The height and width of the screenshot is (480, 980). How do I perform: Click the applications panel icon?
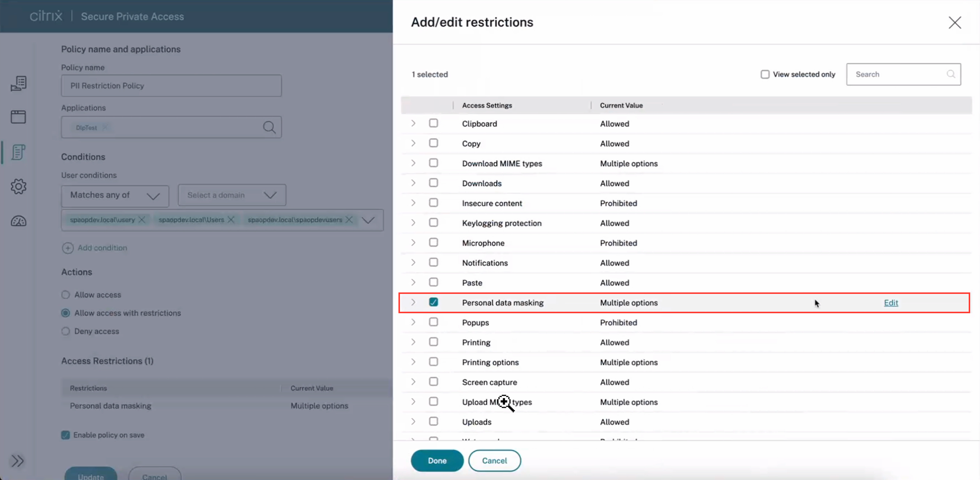click(x=18, y=117)
